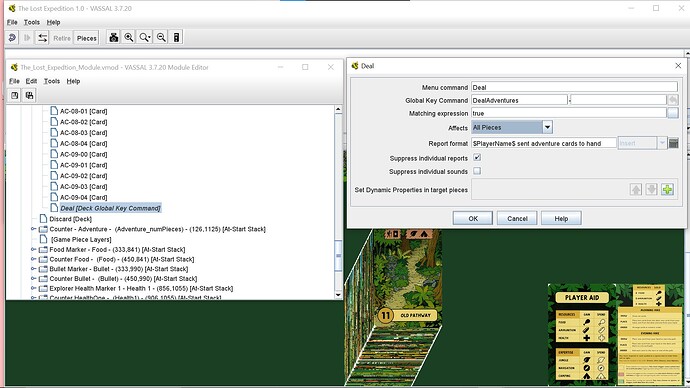Open Tools menu in main VASSAL window

32,22
